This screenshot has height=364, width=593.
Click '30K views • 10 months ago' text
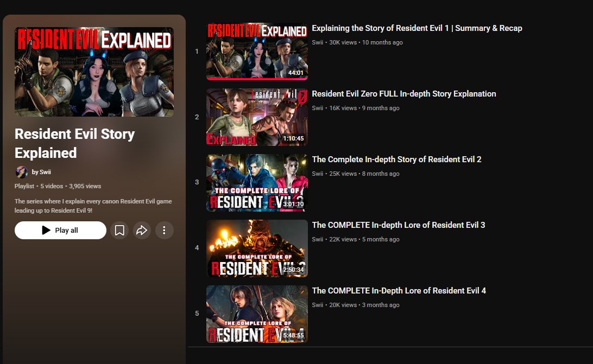[366, 42]
